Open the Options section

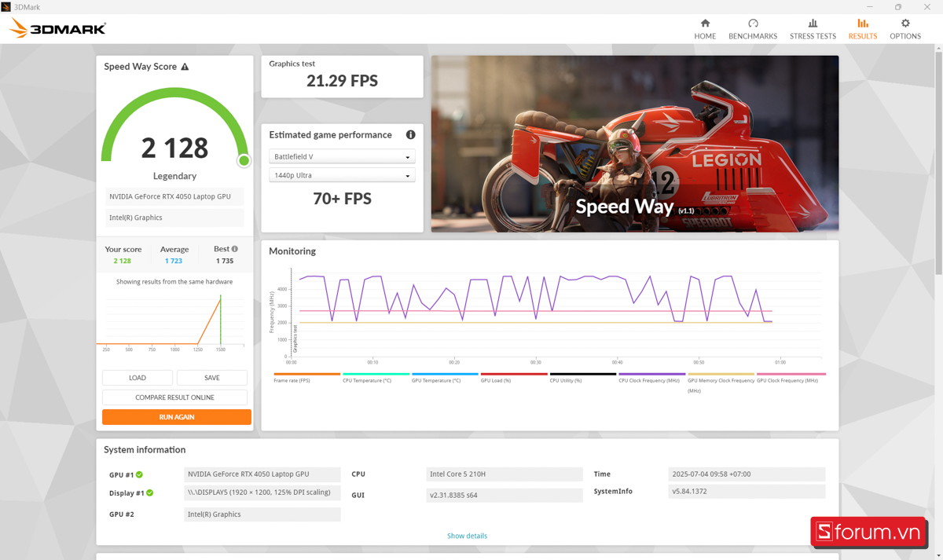pyautogui.click(x=905, y=29)
